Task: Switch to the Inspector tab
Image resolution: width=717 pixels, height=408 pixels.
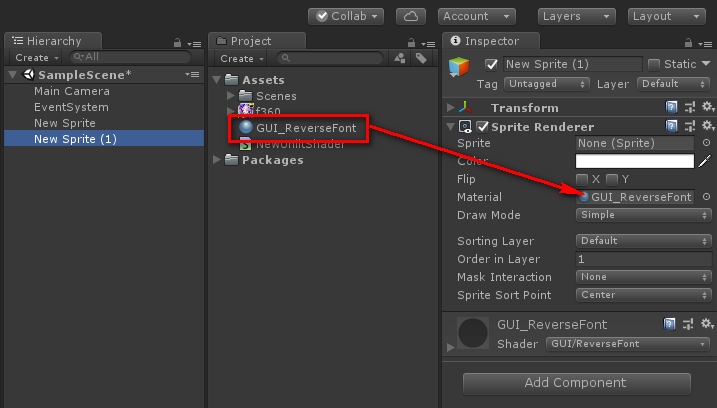Action: pyautogui.click(x=491, y=41)
